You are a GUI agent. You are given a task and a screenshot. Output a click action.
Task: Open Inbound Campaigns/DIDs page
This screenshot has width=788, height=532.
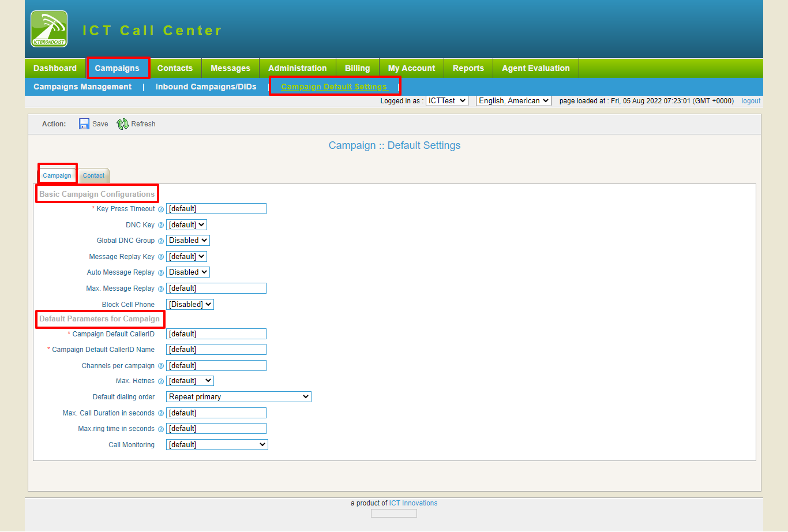pyautogui.click(x=205, y=87)
